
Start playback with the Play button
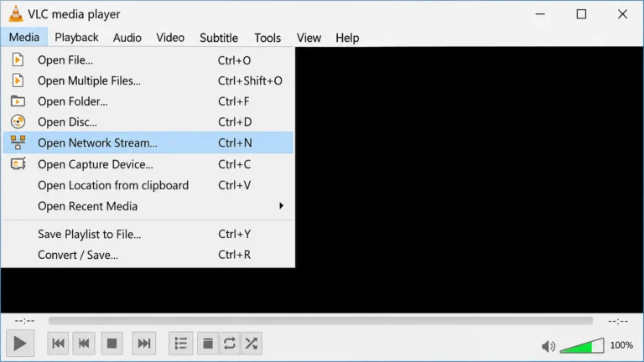click(20, 344)
